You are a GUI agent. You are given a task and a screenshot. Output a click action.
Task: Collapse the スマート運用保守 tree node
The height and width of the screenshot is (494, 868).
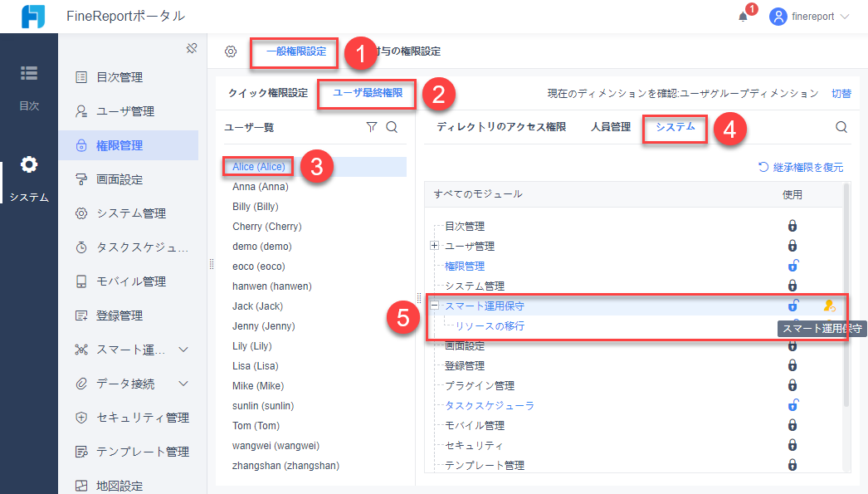pos(435,306)
